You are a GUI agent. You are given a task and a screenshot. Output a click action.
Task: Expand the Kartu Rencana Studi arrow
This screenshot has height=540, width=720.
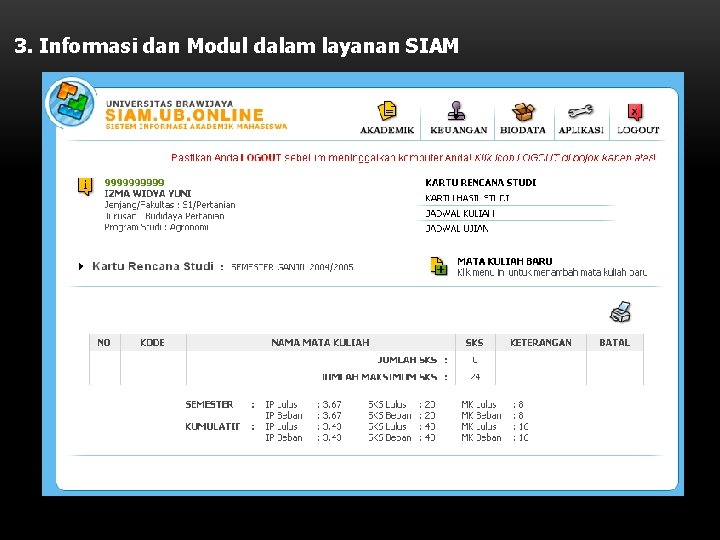click(81, 266)
